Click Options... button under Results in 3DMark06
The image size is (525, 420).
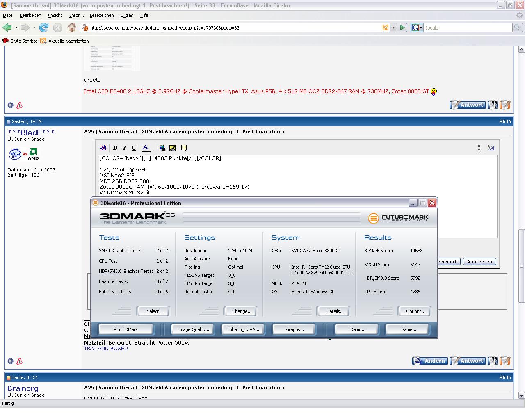point(414,311)
